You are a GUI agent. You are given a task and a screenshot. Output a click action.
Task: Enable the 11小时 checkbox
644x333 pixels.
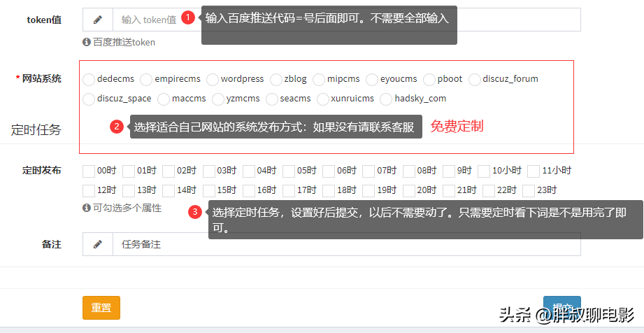(534, 171)
